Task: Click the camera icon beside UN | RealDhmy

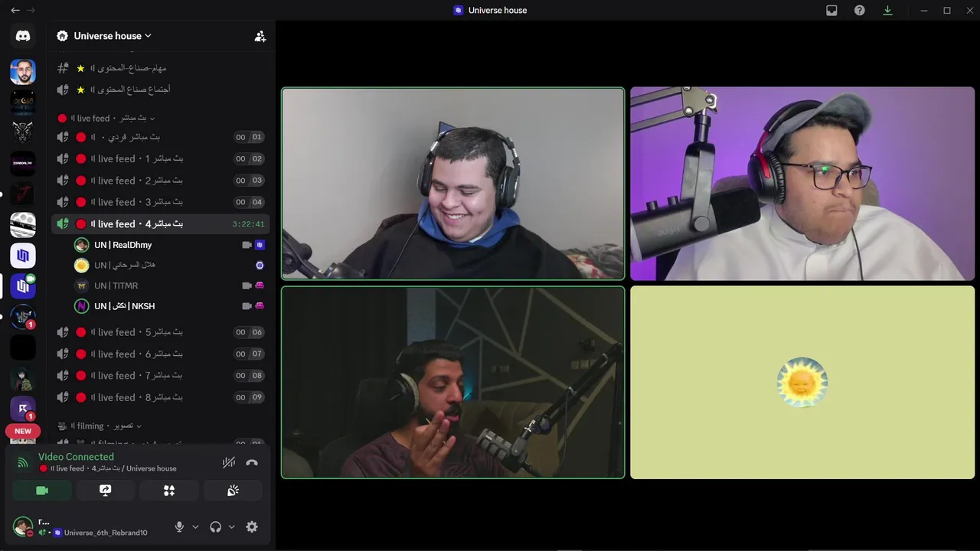Action: click(247, 245)
